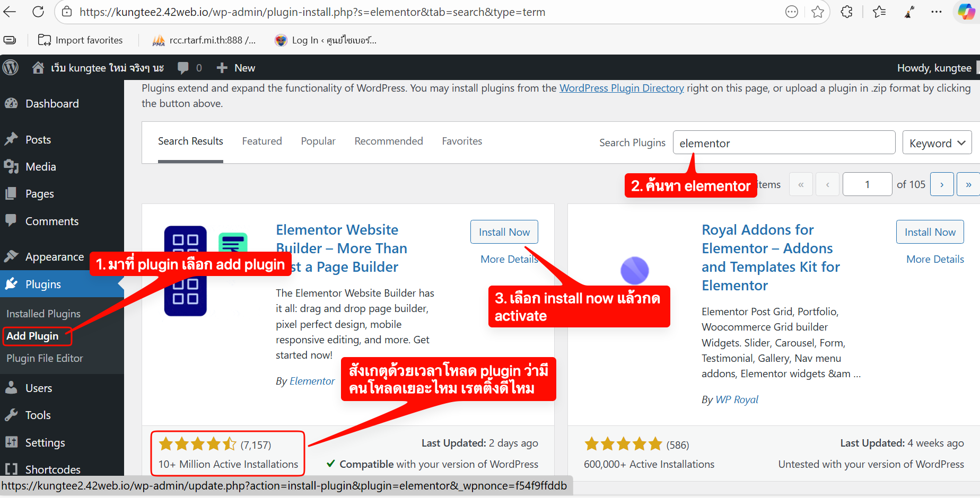980x498 pixels.
Task: Open Installed Plugins in sidebar
Action: click(x=43, y=314)
